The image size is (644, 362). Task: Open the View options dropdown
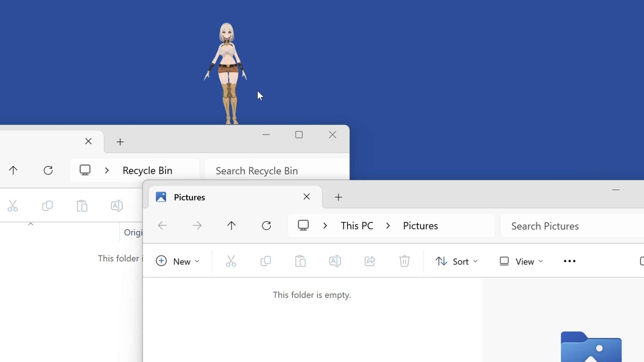(x=521, y=261)
